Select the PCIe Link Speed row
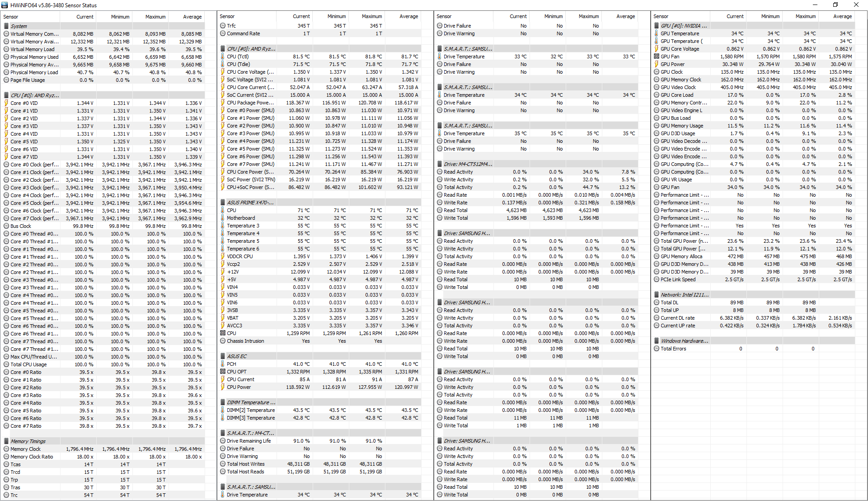Image resolution: width=868 pixels, height=501 pixels. 678,279
